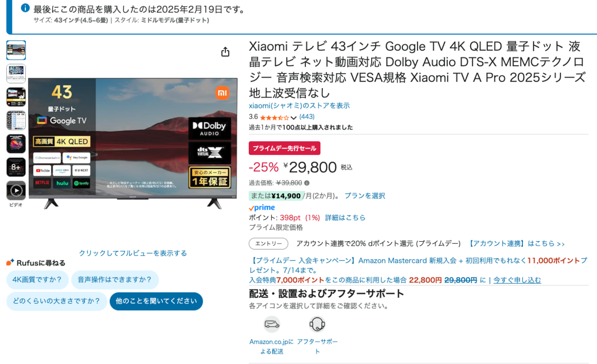The height and width of the screenshot is (364, 597).
Task: Click 詳細はこちら points link
Action: tap(345, 218)
